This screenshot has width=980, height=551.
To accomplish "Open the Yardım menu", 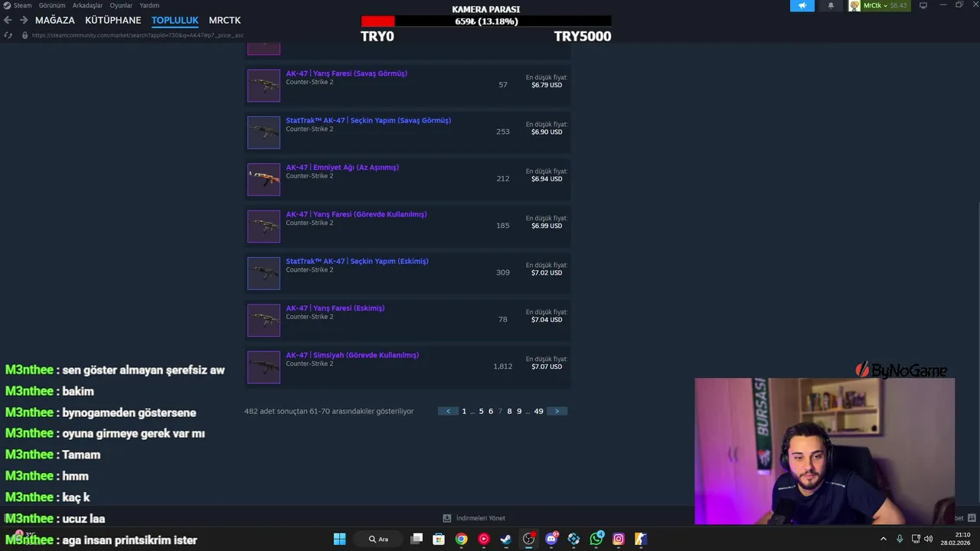I will click(149, 5).
